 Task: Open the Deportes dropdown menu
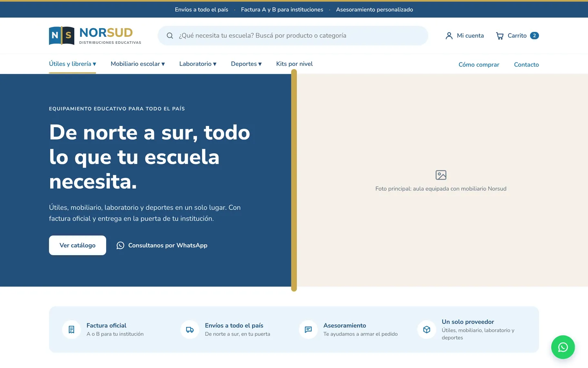[x=246, y=64]
